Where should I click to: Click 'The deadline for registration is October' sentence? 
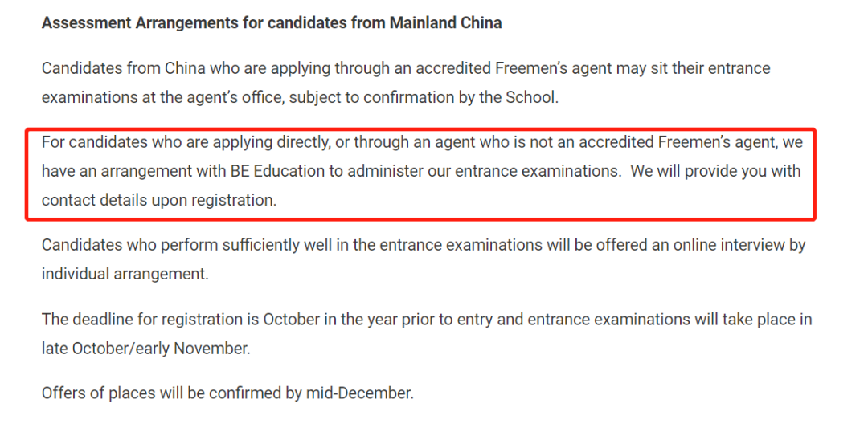click(175, 320)
